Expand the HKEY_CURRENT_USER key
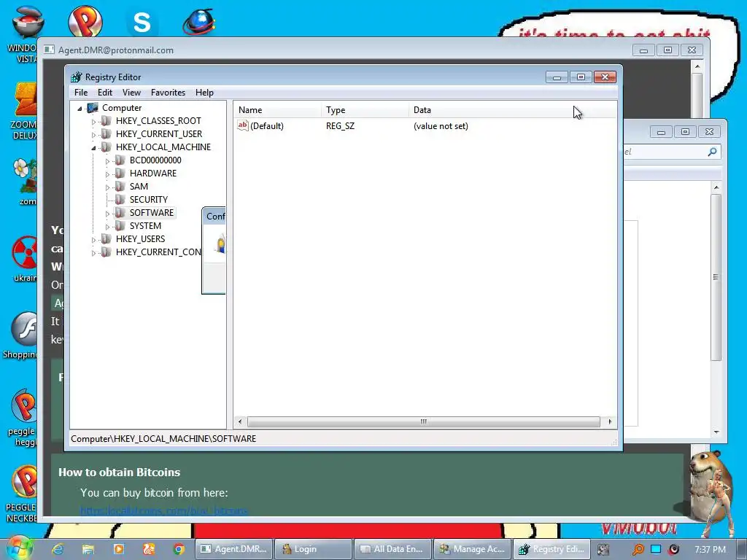The image size is (747, 560). tap(94, 135)
